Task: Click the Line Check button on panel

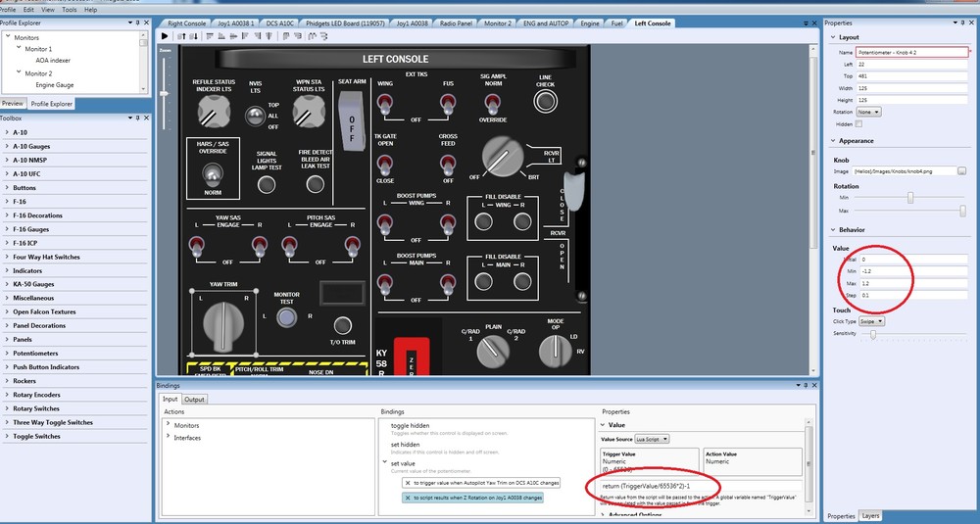Action: (546, 101)
